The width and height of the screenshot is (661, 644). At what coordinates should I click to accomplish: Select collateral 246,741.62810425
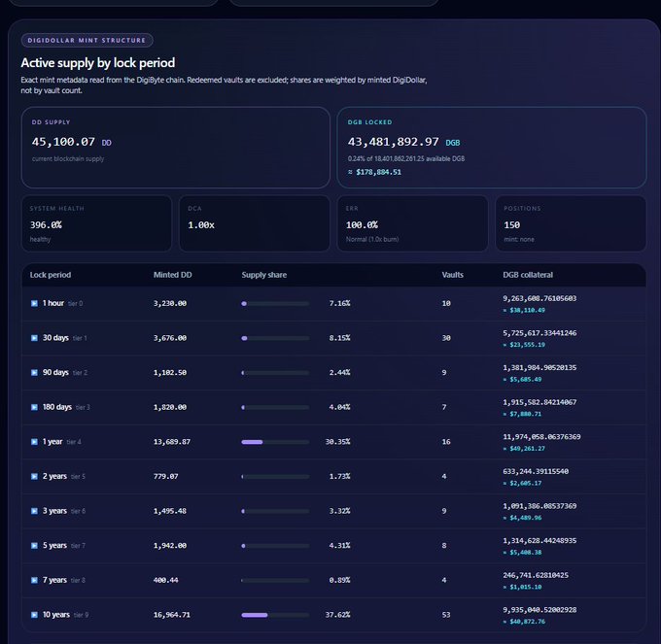(536, 575)
